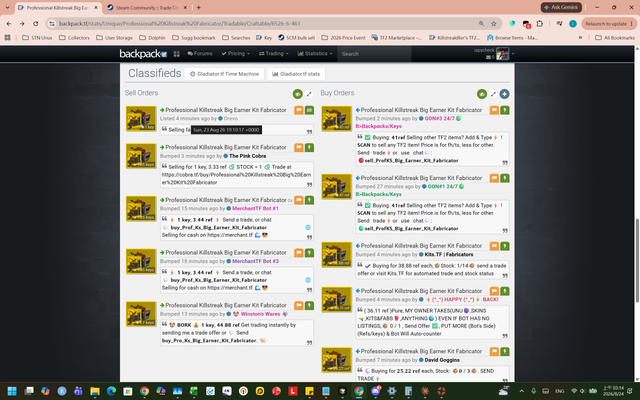Switch to the Steam Community Trade tab
Image resolution: width=640 pixels, height=400 pixels.
coord(147,7)
